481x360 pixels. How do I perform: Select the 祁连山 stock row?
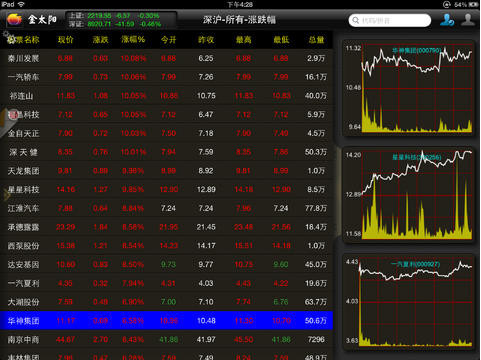(166, 96)
